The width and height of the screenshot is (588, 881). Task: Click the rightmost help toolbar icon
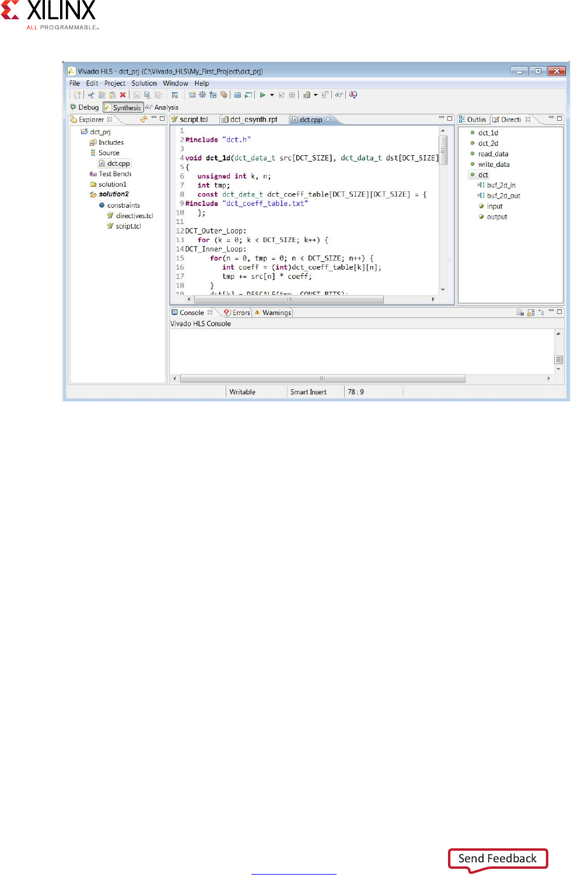point(353,95)
